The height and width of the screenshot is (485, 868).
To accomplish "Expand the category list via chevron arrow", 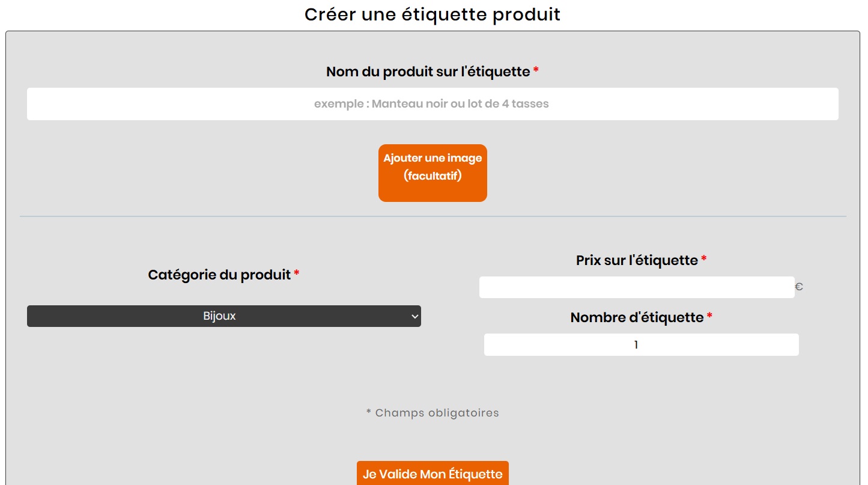I will point(414,317).
